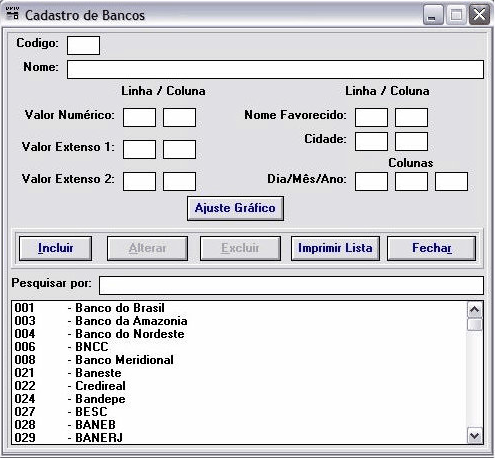Click the app icon in title bar
495x458 pixels.
13,14
